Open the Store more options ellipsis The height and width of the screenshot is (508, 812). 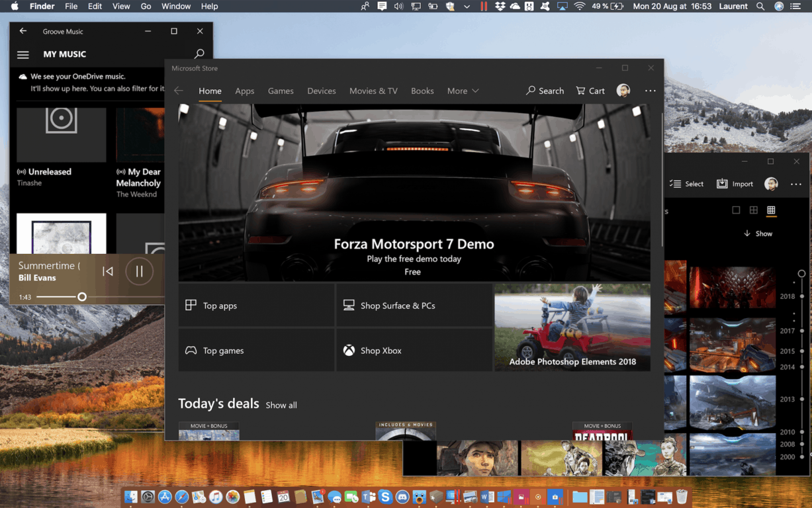(x=651, y=91)
